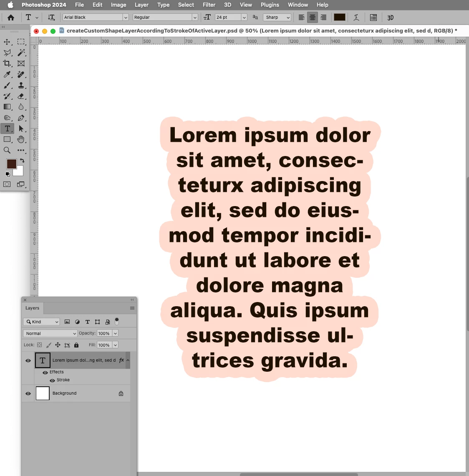This screenshot has height=476, width=469.
Task: Select the Magic Wand tool
Action: coord(21,53)
